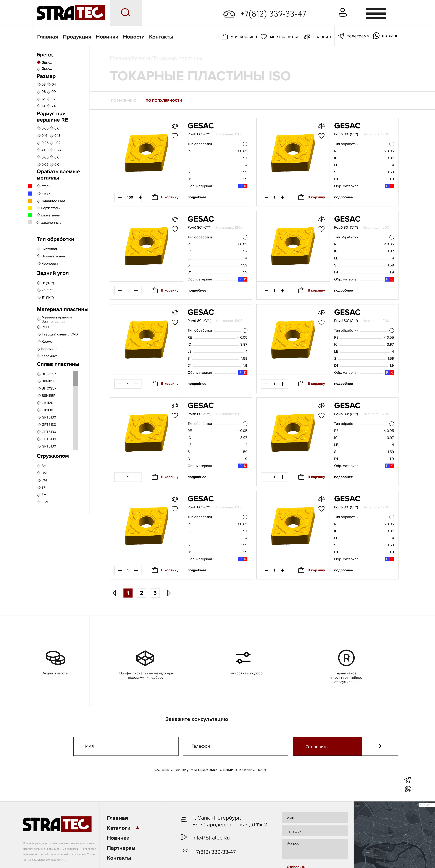The height and width of the screenshot is (868, 435).
Task: Open the hamburger menu in header
Action: click(376, 14)
